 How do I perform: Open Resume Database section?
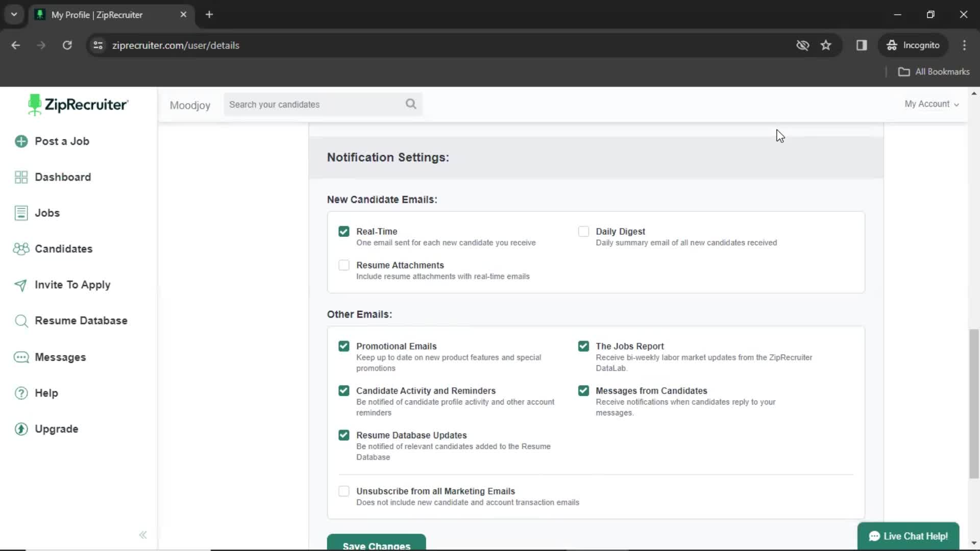(81, 321)
